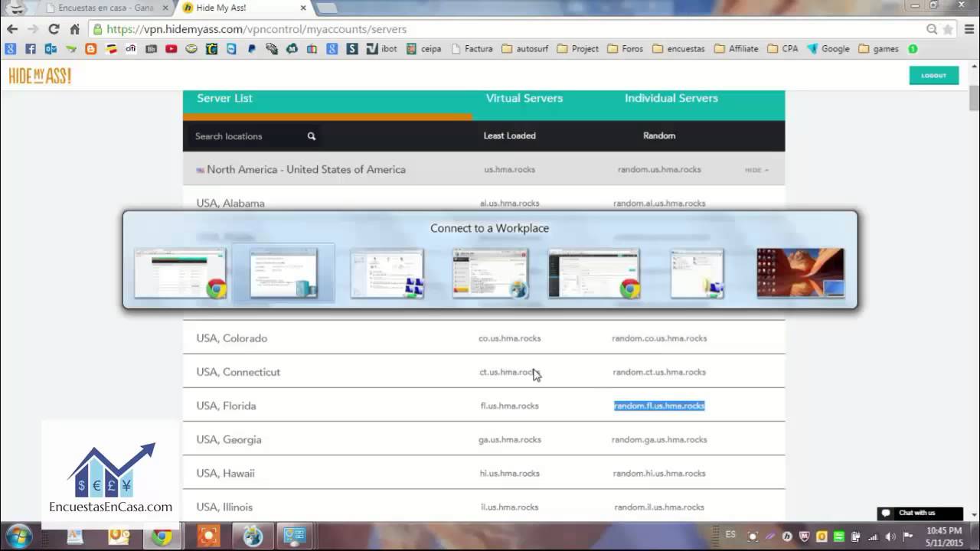Select the Server List tab
The image size is (980, 551).
click(x=224, y=98)
